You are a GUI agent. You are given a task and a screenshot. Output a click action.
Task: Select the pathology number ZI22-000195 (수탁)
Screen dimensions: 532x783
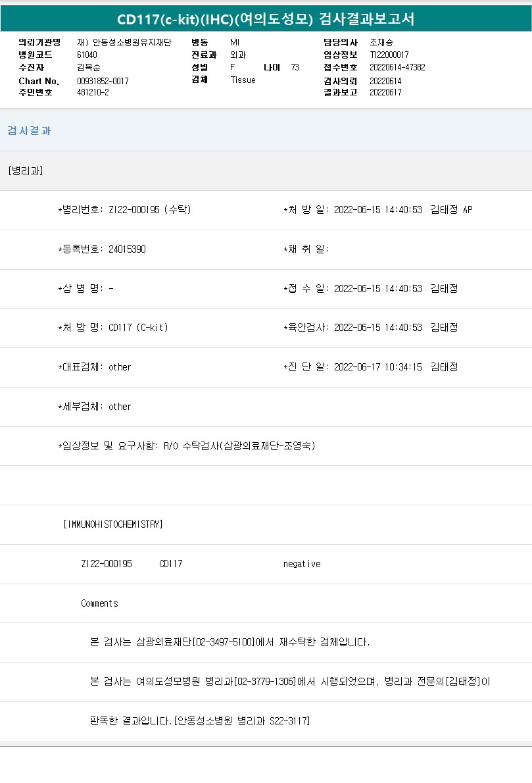click(149, 210)
